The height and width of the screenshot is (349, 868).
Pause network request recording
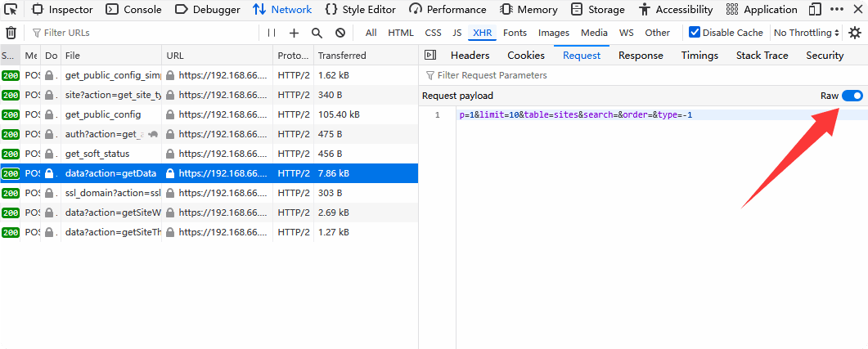click(x=272, y=33)
